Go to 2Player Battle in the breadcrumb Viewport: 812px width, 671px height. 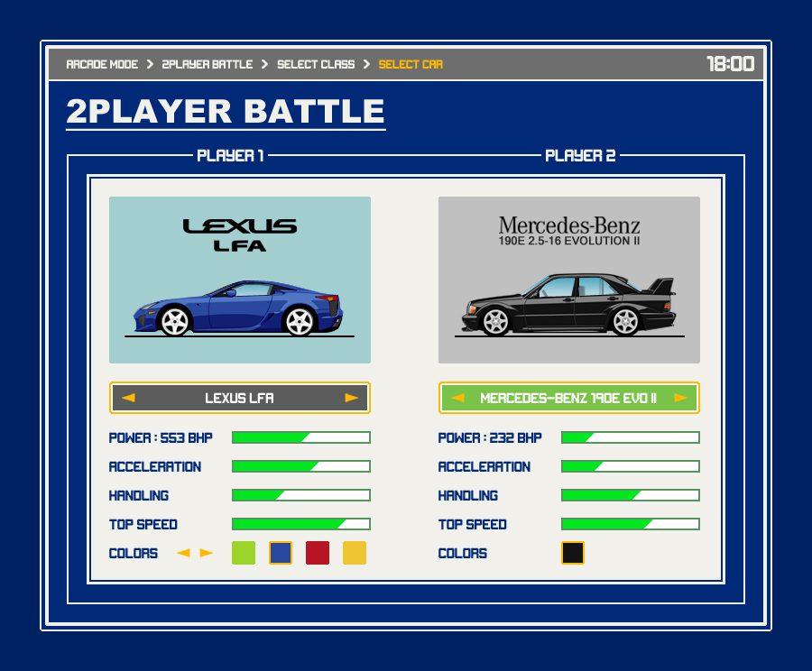(208, 64)
